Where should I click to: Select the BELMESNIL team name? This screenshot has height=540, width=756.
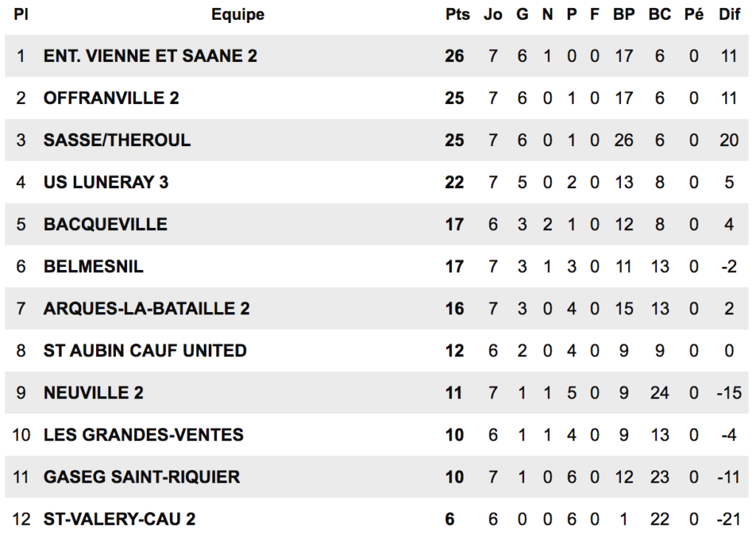93,266
